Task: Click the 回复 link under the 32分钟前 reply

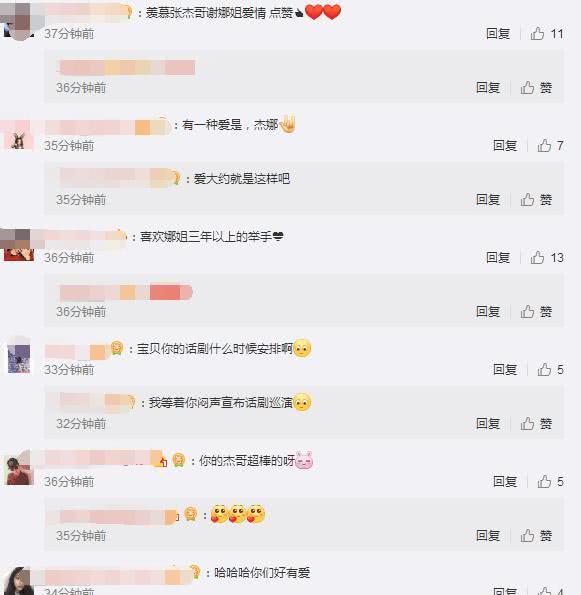Action: click(488, 423)
